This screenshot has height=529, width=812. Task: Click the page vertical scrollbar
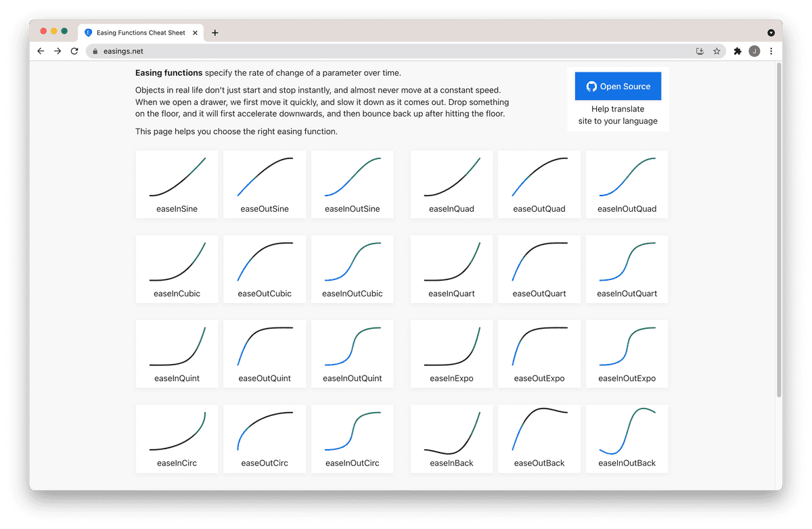(x=779, y=230)
